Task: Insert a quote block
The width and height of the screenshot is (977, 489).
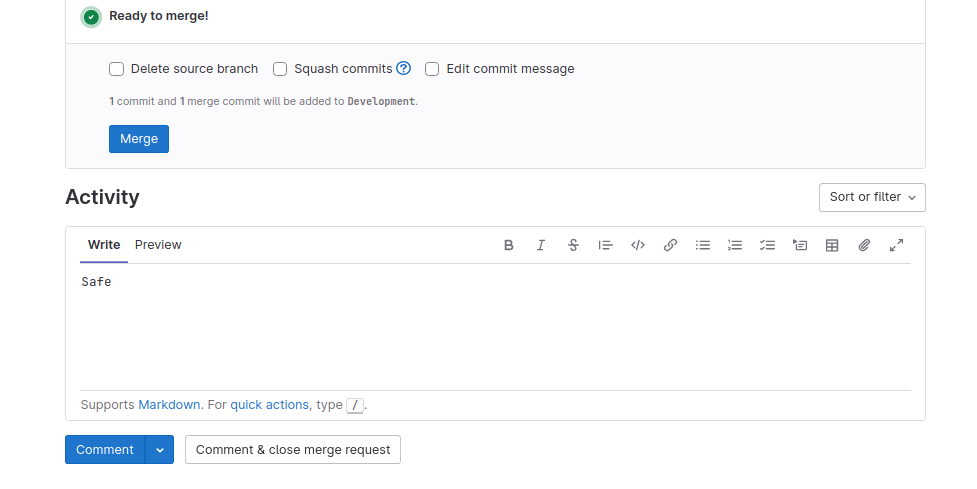Action: point(605,245)
